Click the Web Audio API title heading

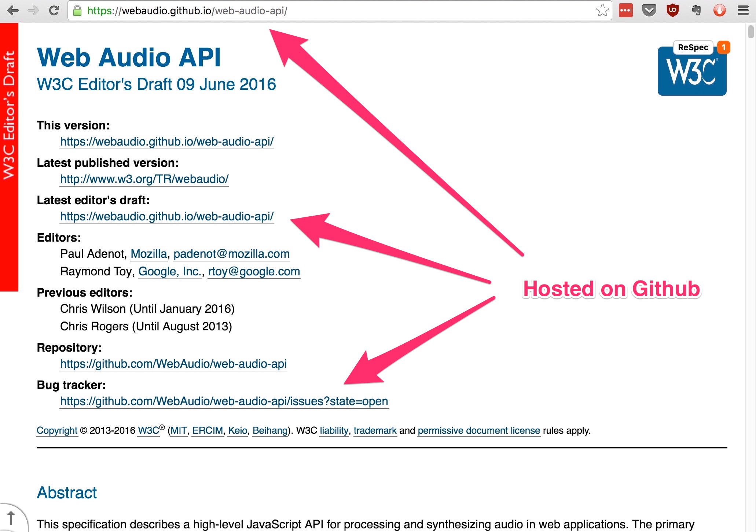(x=129, y=58)
